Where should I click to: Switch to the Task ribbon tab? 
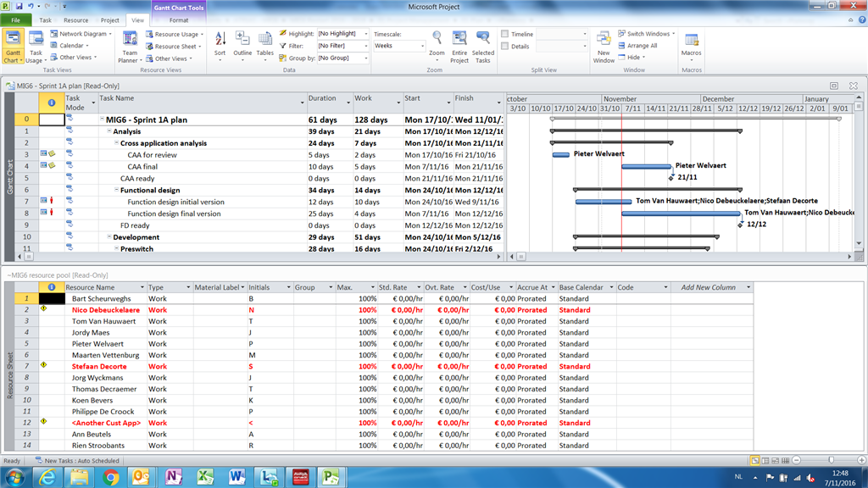[x=46, y=20]
